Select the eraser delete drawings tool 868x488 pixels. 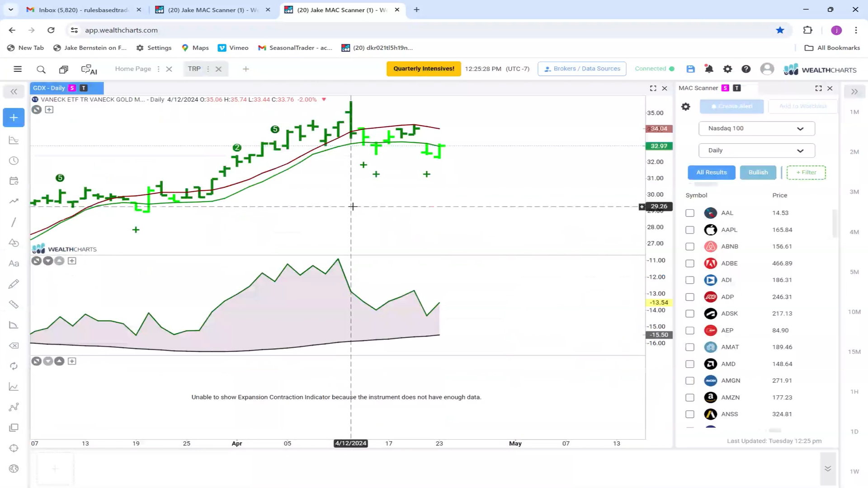click(14, 346)
